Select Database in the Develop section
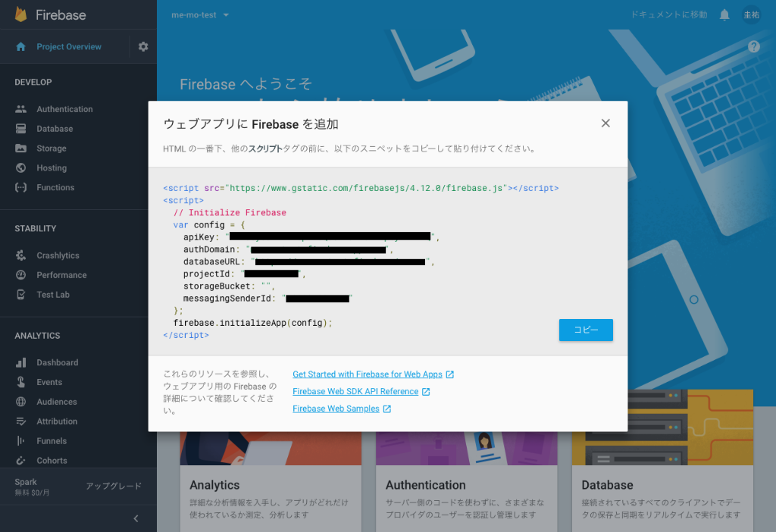Screen dimensions: 776x532 pos(55,129)
